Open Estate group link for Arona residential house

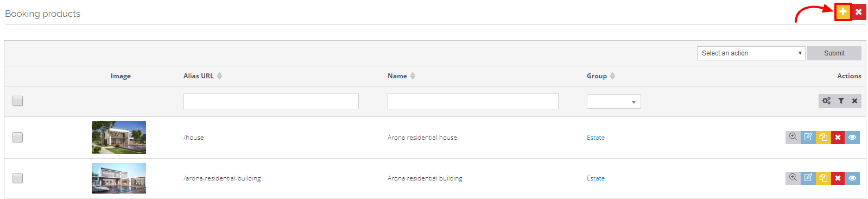point(595,138)
